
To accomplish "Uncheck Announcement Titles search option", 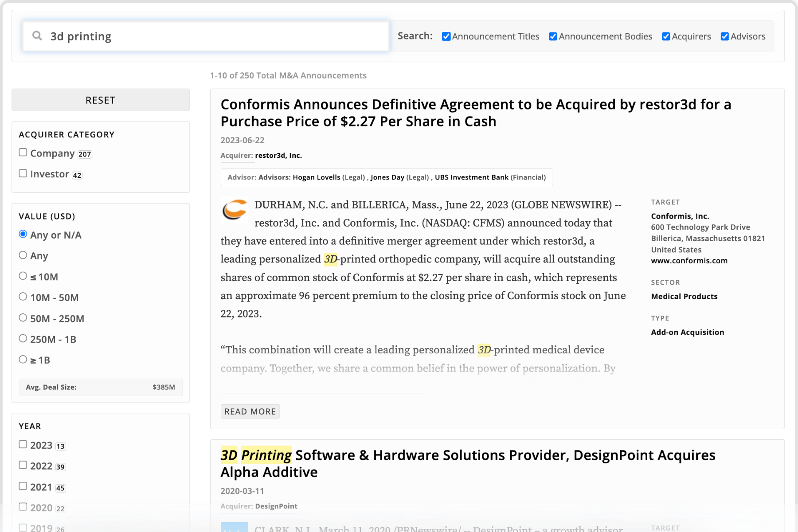I will 446,37.
